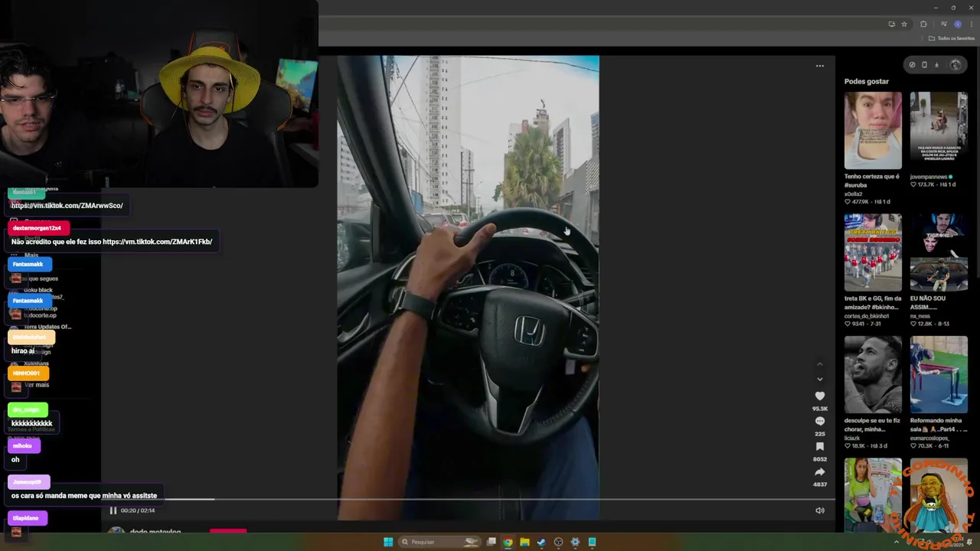The width and height of the screenshot is (980, 551).
Task: Open the 'Reformando minha sala' video thumbnail
Action: pyautogui.click(x=939, y=375)
